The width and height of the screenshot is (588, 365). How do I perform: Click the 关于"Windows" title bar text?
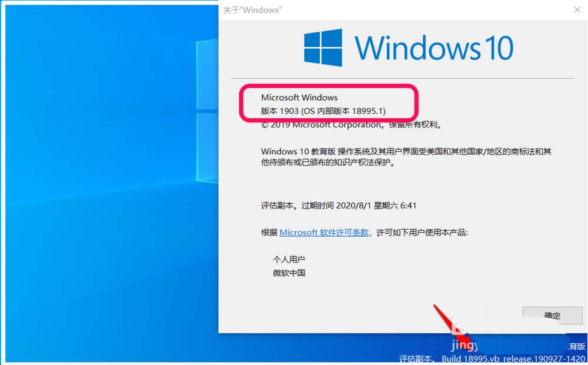[252, 10]
